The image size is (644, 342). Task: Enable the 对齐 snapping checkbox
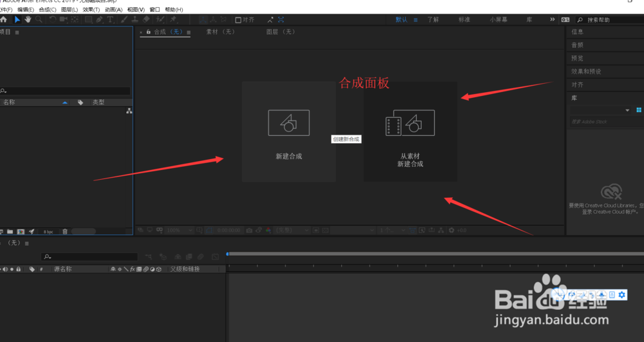(x=238, y=20)
